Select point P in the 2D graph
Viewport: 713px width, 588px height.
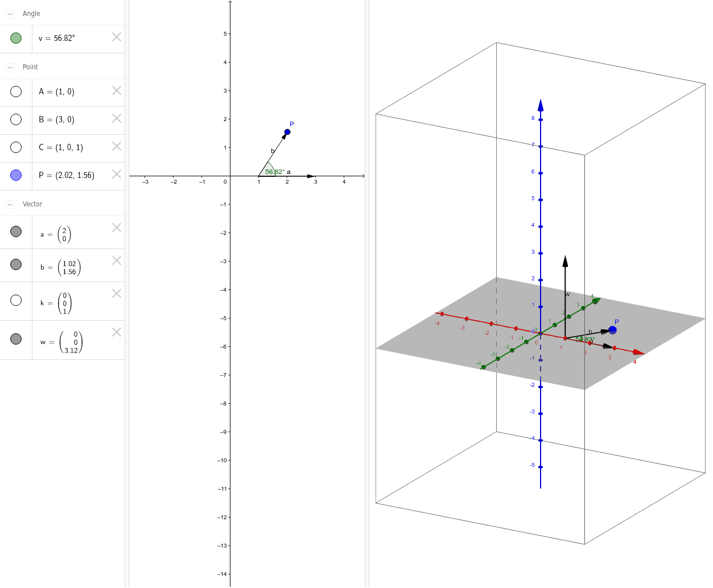click(x=287, y=131)
